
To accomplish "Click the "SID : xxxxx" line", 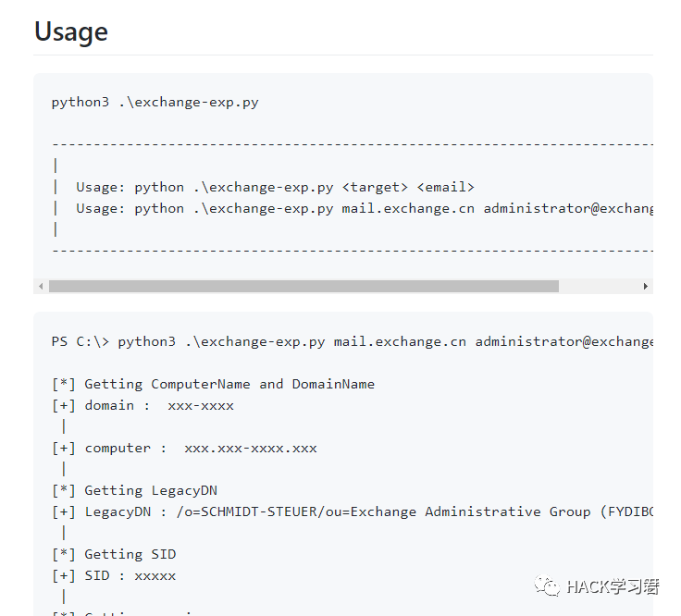I will tap(114, 575).
